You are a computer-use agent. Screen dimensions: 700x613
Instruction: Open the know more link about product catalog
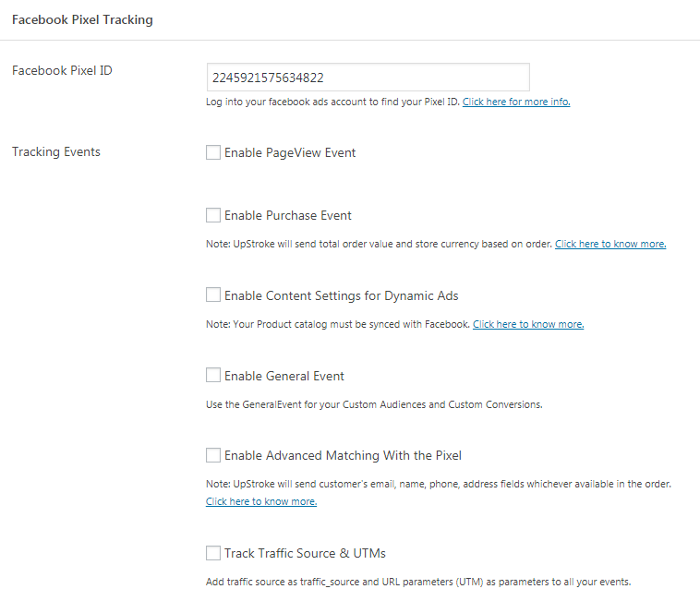click(x=528, y=324)
